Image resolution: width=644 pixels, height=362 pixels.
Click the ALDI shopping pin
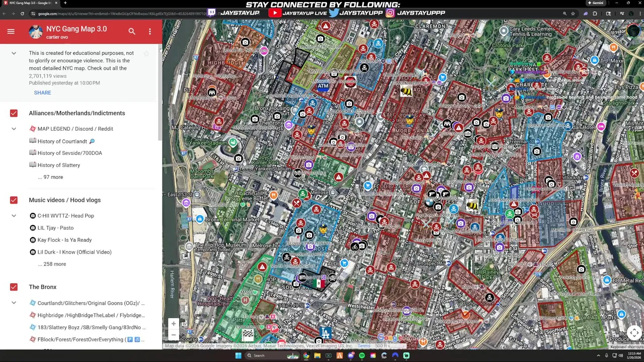(344, 263)
